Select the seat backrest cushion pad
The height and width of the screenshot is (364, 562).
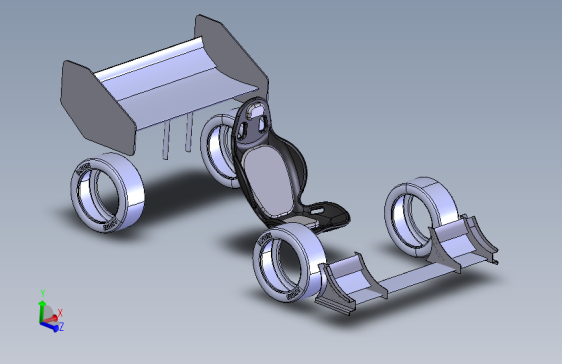(x=267, y=182)
